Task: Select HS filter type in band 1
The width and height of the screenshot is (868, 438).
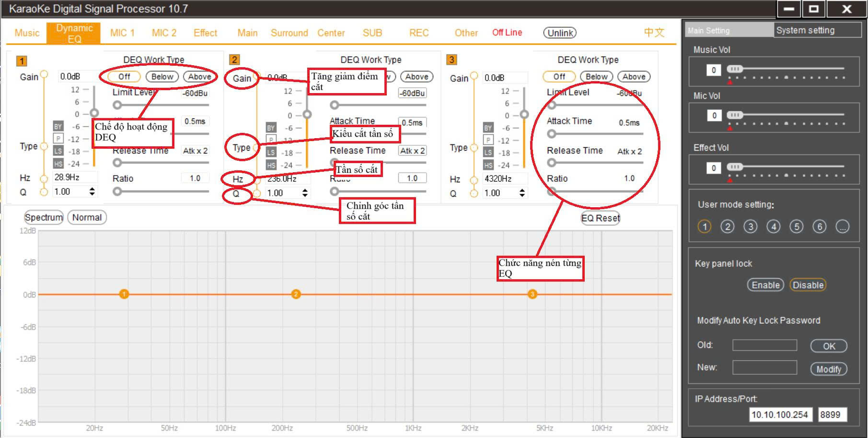Action: point(58,164)
